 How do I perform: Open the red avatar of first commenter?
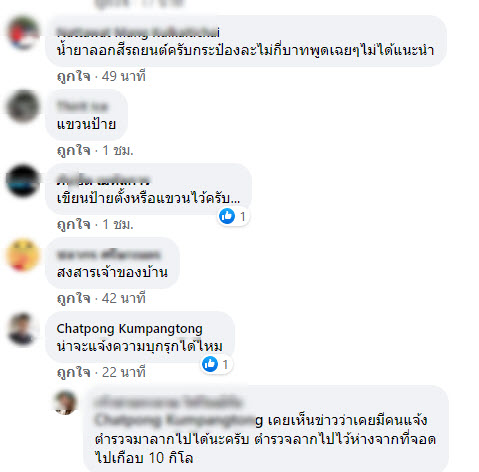22,33
